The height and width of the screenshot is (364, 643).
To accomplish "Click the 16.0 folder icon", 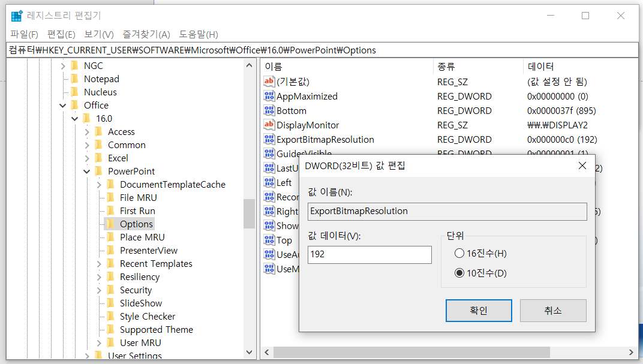I will (x=86, y=119).
